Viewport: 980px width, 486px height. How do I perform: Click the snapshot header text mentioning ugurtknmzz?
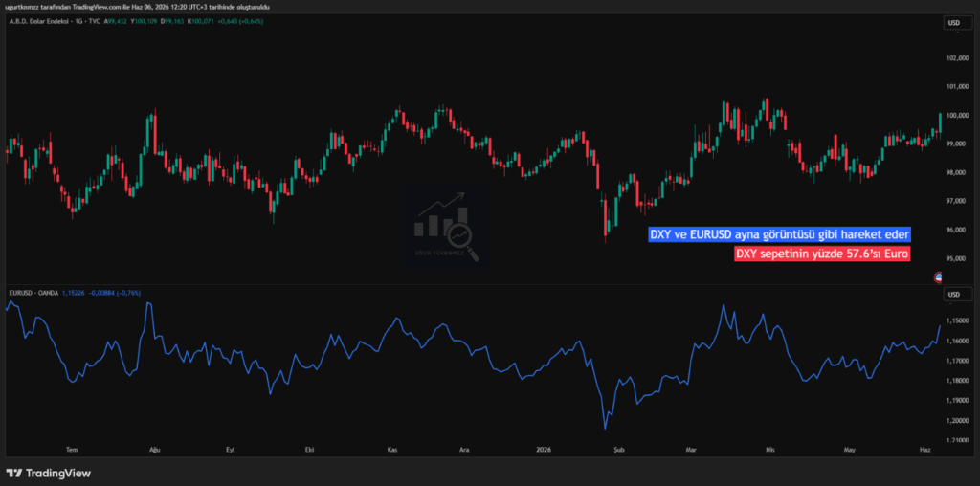click(x=136, y=6)
